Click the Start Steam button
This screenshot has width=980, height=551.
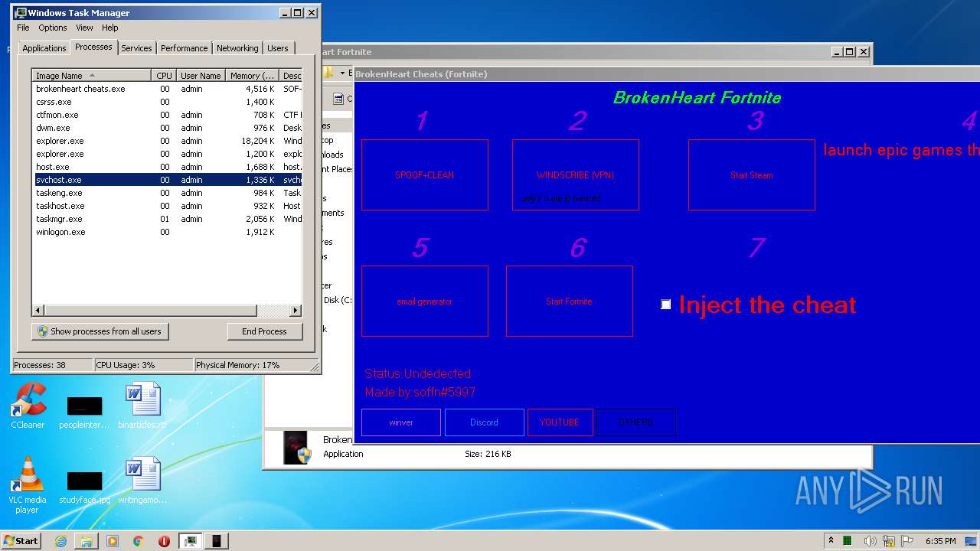click(x=752, y=174)
